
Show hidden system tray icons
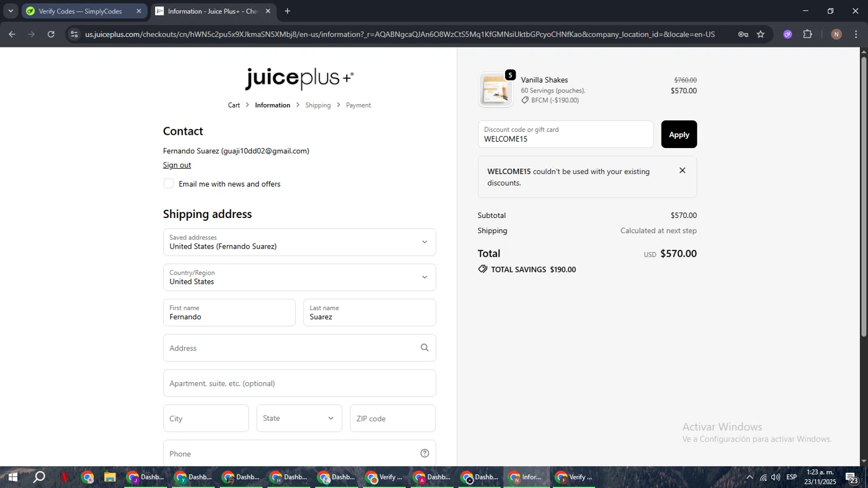(749, 478)
